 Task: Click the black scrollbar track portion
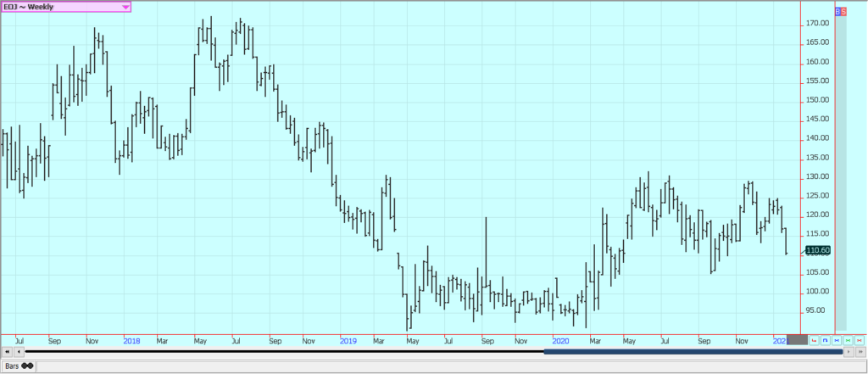(285, 351)
